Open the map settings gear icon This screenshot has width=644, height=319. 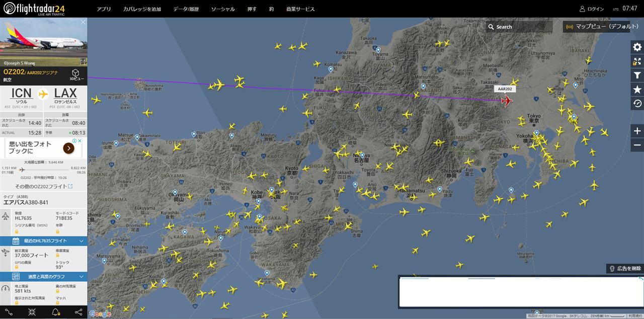637,47
